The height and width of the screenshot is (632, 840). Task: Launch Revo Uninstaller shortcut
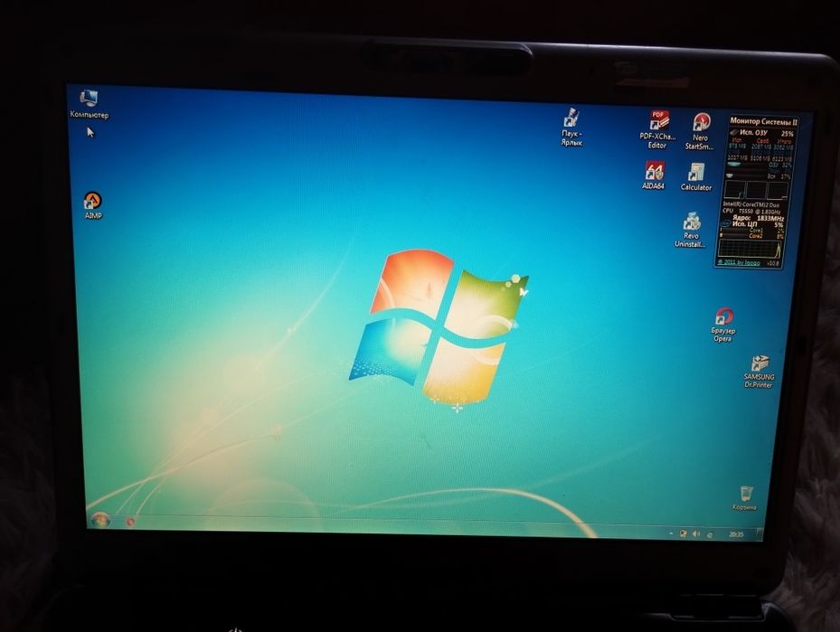691,230
